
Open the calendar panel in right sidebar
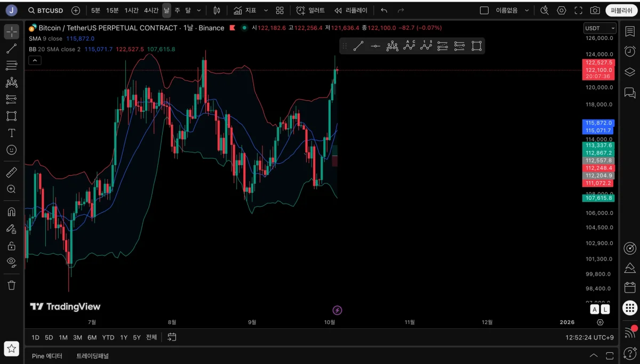[x=630, y=288]
